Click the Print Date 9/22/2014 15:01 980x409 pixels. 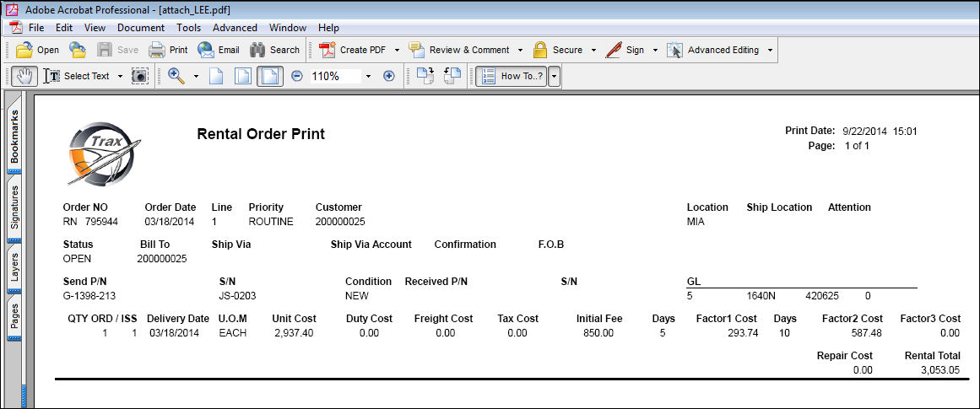(880, 131)
